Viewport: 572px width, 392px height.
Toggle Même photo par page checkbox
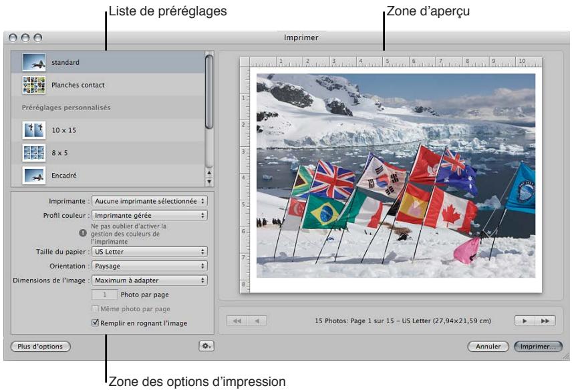[95, 309]
